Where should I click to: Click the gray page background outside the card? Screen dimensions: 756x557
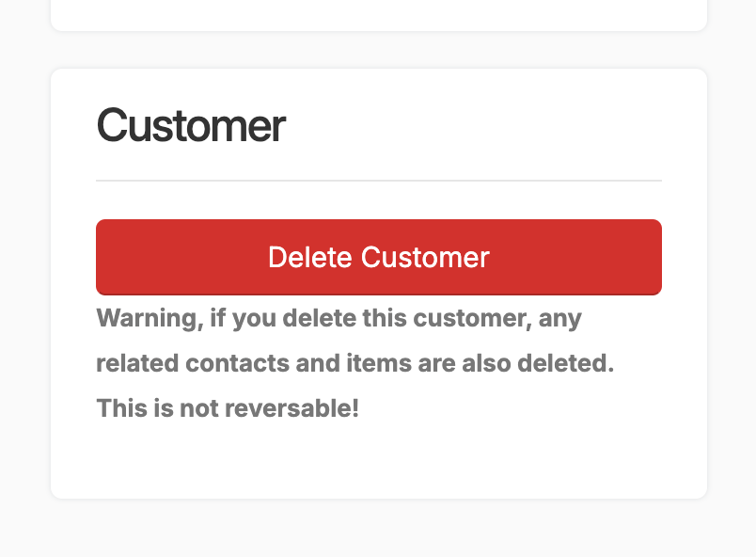(24, 282)
